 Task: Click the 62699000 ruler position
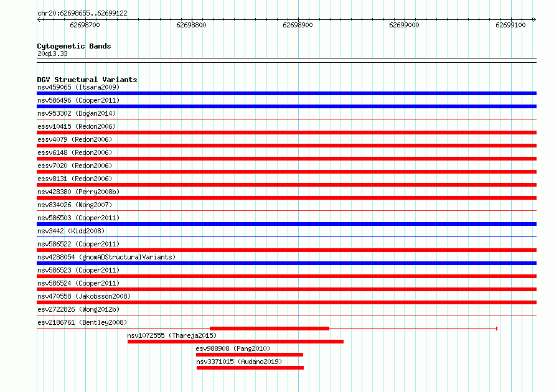(404, 25)
